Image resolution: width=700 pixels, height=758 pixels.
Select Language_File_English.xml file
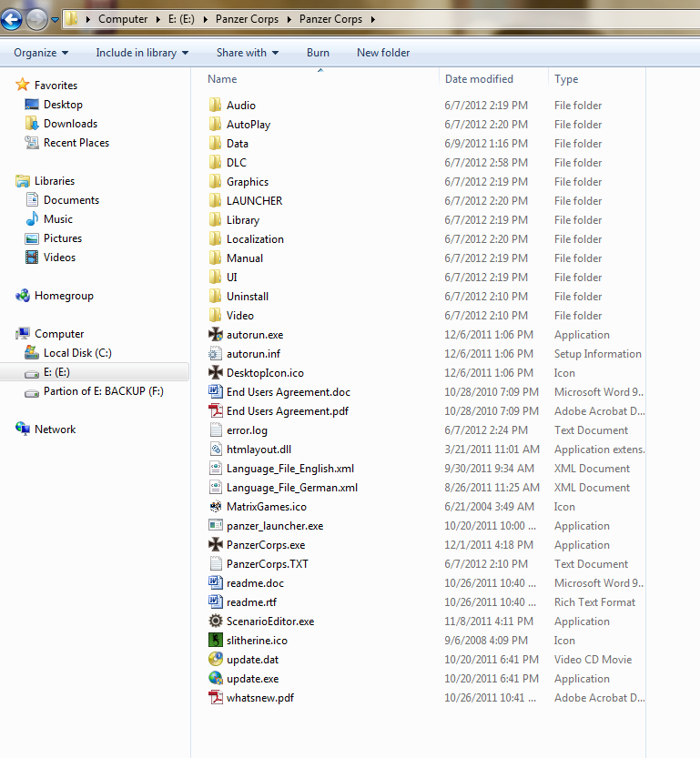(290, 469)
